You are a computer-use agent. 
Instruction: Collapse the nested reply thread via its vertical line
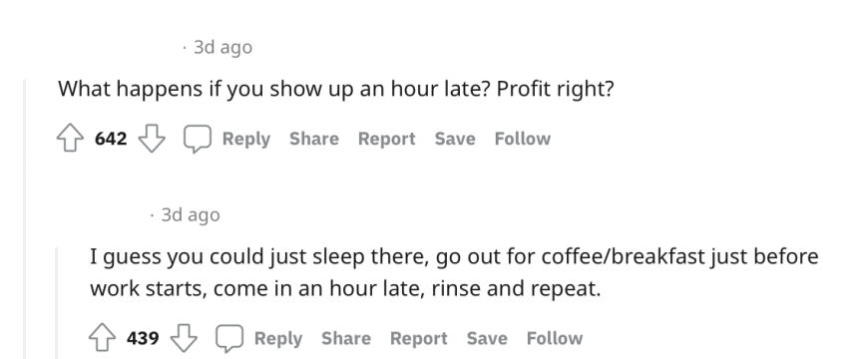click(57, 303)
